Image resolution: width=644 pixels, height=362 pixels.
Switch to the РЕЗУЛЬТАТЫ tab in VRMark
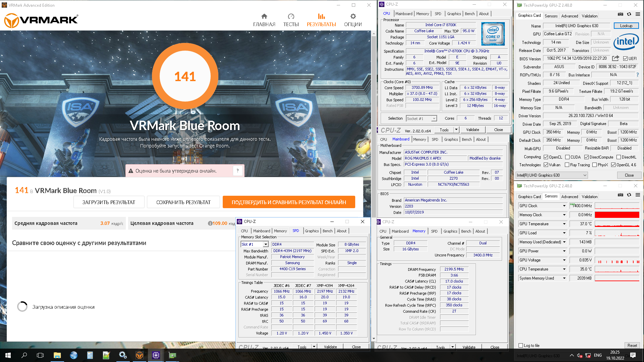point(321,20)
